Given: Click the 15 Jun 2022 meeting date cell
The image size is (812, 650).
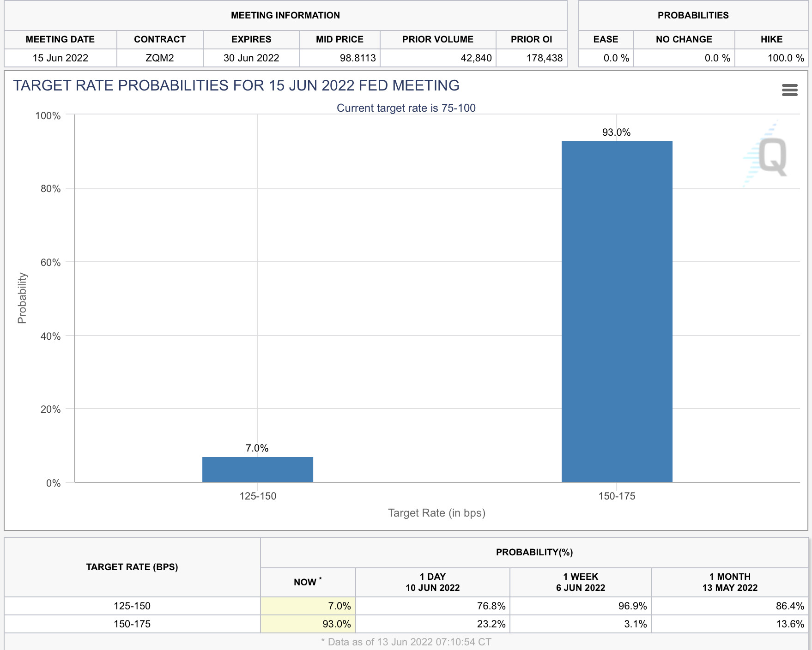Looking at the screenshot, I should pos(60,58).
